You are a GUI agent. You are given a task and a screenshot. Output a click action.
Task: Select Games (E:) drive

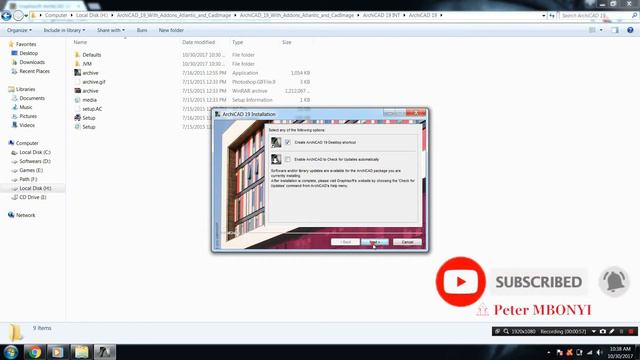click(x=31, y=170)
